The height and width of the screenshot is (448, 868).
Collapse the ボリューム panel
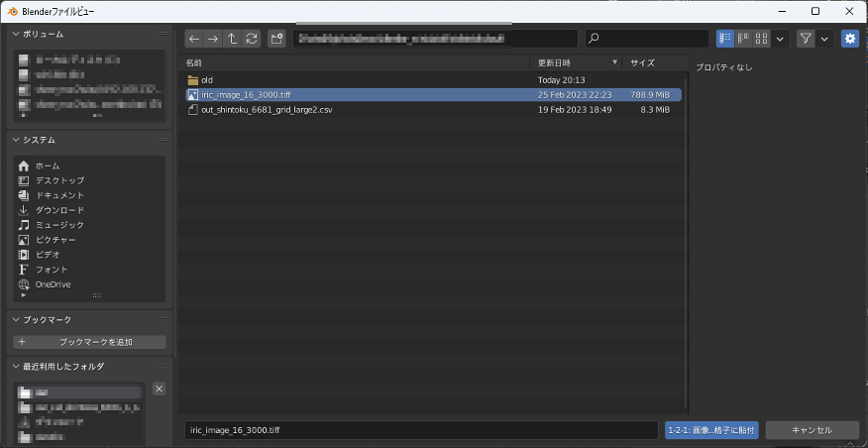click(x=16, y=35)
